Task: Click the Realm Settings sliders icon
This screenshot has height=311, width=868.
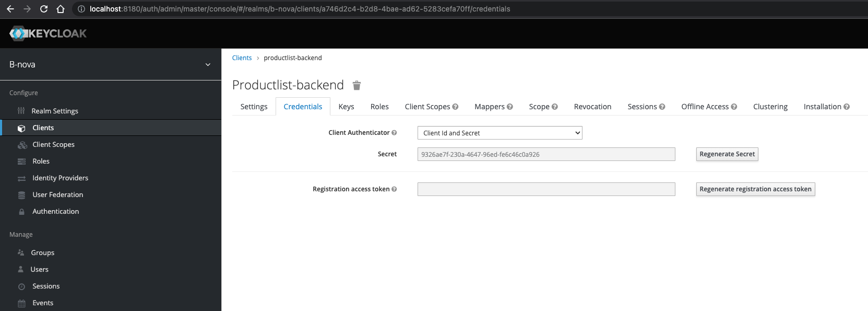Action: (21, 111)
